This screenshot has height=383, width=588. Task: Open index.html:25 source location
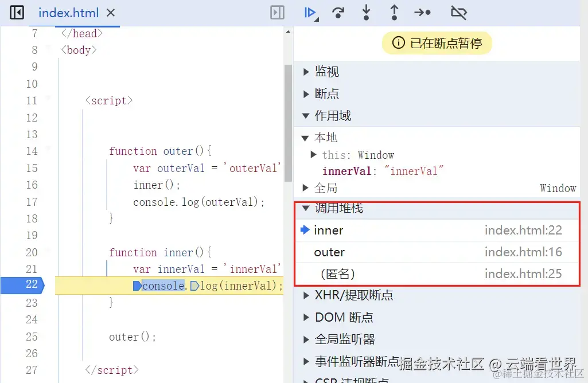tap(523, 274)
